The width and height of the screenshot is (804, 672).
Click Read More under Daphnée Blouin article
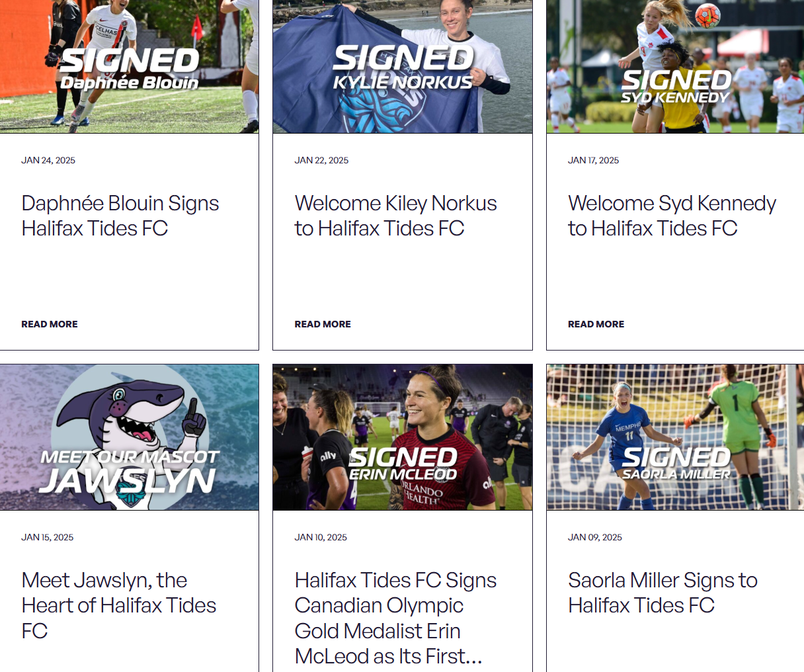(x=50, y=324)
